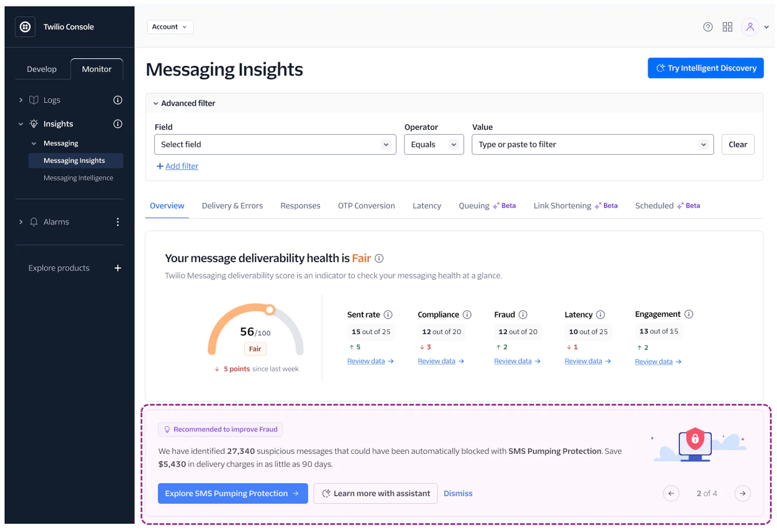777x532 pixels.
Task: Open the Scheduled Beta tab
Action: (x=668, y=206)
